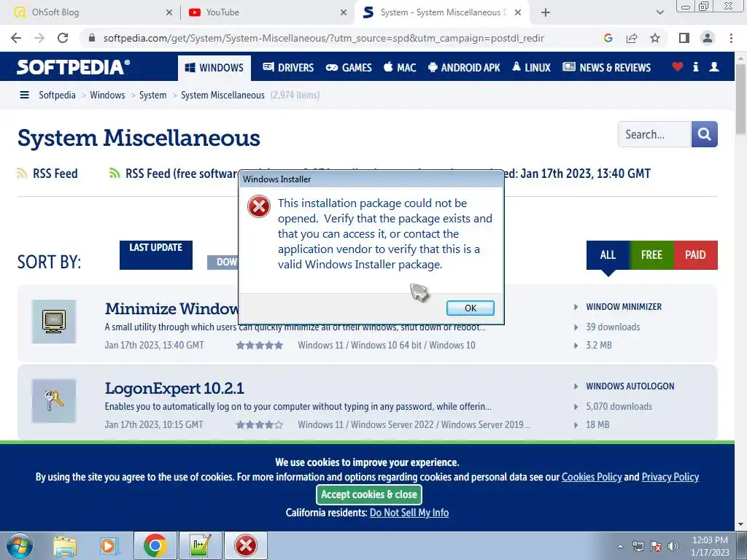Click the info icon in Softpedia header
Viewport: 747px width, 560px height.
click(x=695, y=66)
